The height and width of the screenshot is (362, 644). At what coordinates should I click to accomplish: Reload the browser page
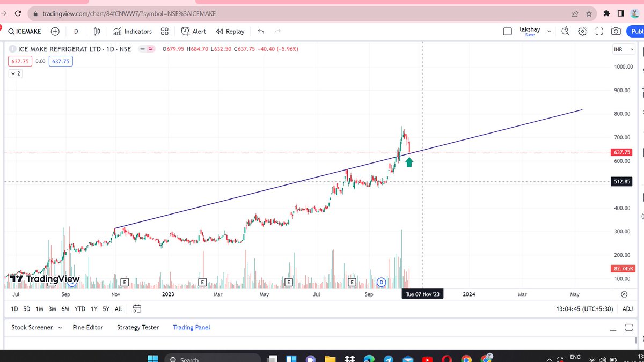click(x=18, y=13)
